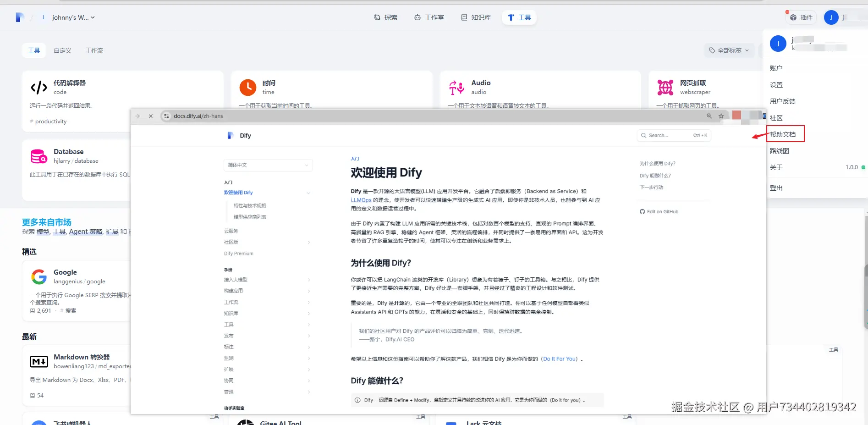The width and height of the screenshot is (868, 425).
Task: Jump to Dify 能做什么? in page outline
Action: click(655, 176)
